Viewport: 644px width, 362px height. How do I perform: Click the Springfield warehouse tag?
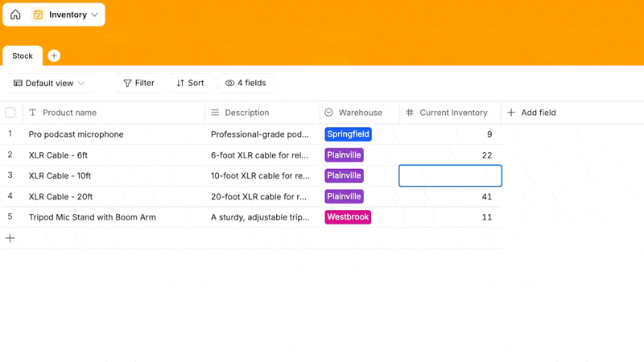click(348, 134)
